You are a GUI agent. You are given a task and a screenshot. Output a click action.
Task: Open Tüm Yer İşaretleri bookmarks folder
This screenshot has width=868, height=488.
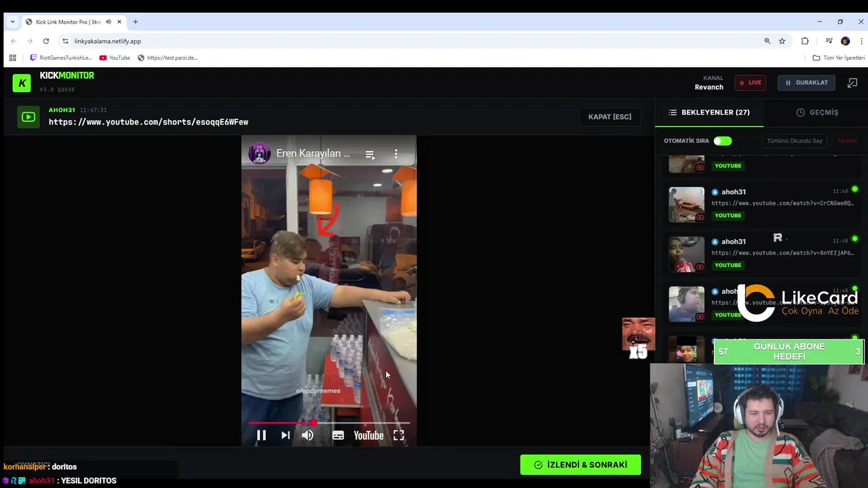(839, 58)
